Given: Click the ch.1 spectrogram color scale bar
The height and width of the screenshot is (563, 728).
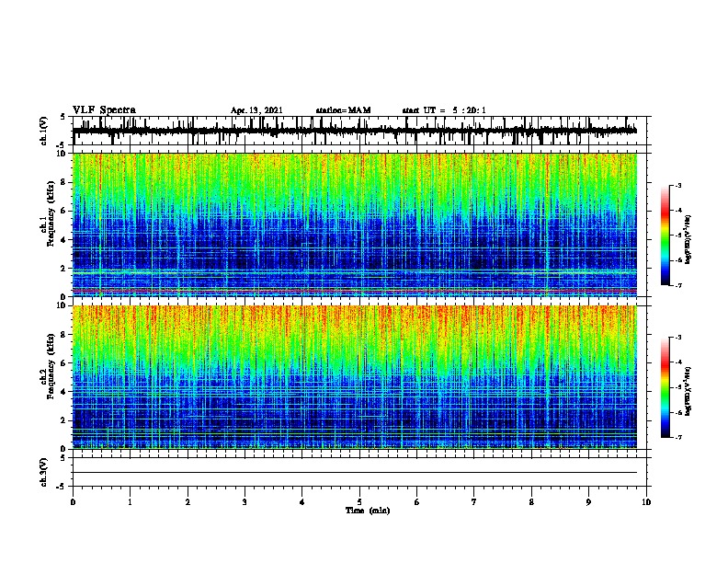Looking at the screenshot, I should 665,236.
